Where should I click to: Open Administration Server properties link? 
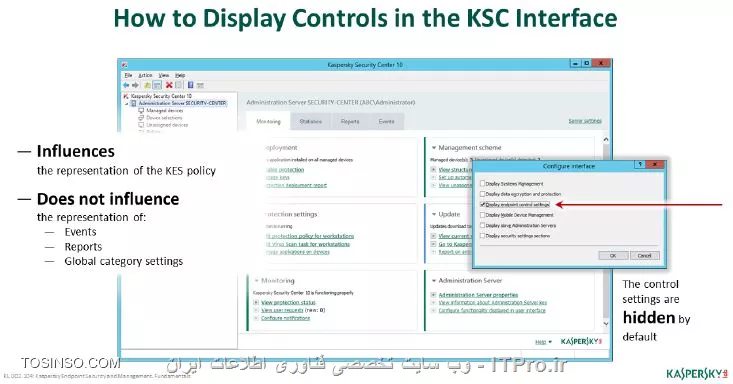coord(478,295)
